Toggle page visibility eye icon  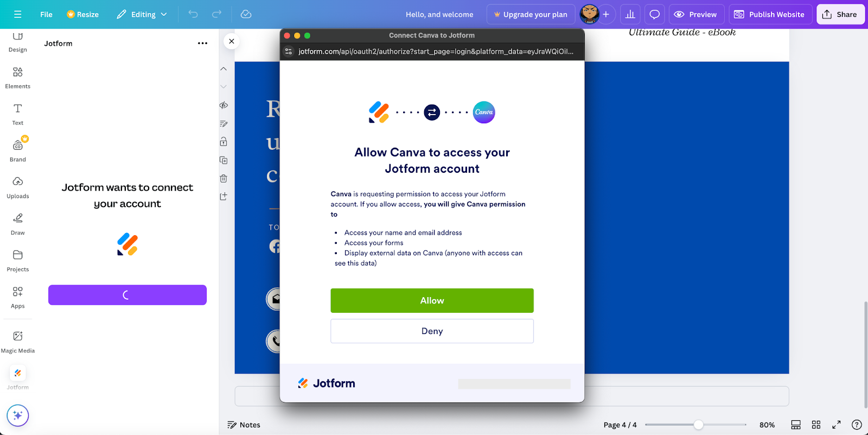[x=224, y=105]
